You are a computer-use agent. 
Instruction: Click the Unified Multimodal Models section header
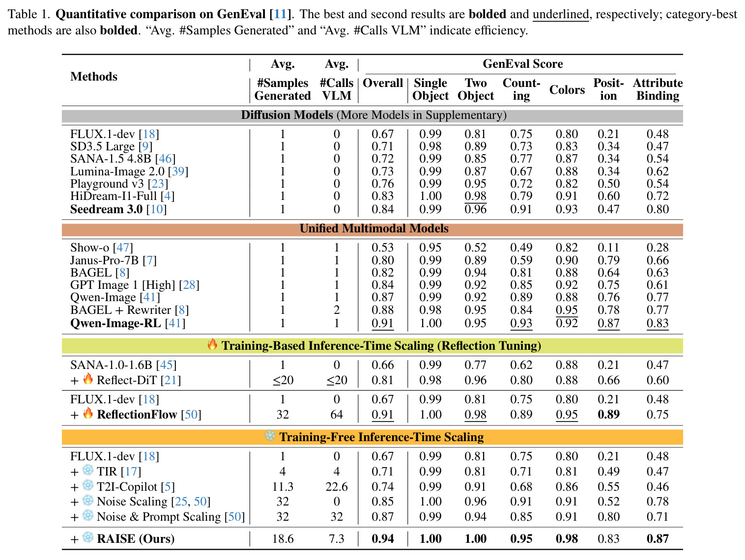[372, 229]
